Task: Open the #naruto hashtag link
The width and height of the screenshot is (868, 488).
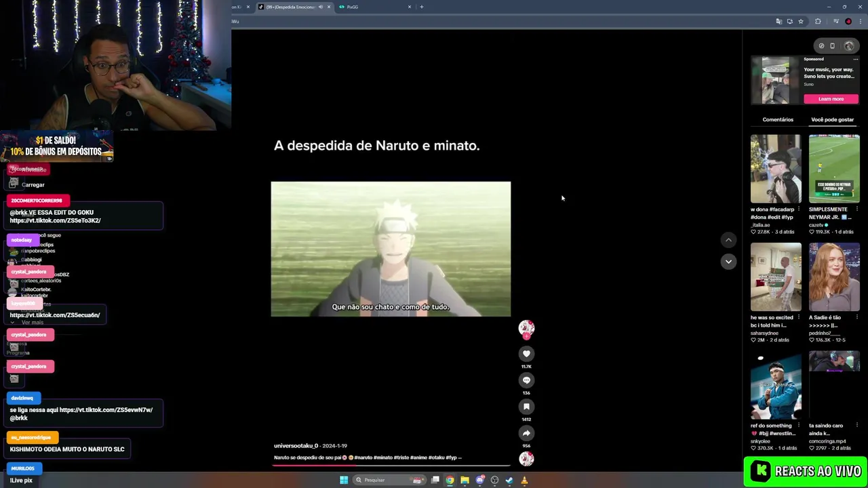Action: click(x=363, y=457)
